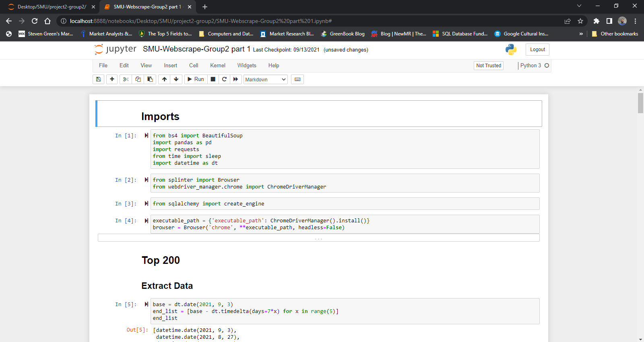The height and width of the screenshot is (342, 644).
Task: Open the cell type dropdown showing Markdown
Action: (266, 79)
